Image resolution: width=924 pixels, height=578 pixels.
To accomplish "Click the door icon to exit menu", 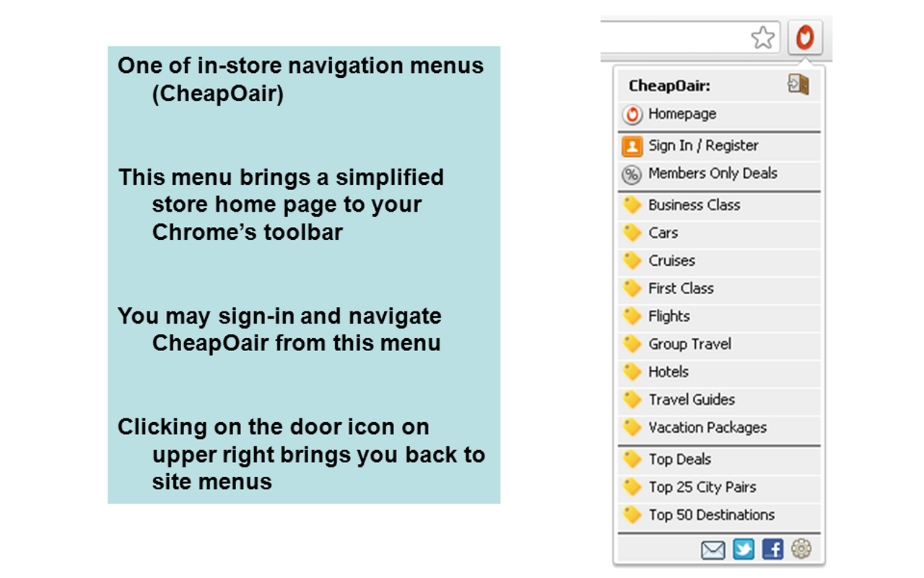I will click(x=798, y=85).
